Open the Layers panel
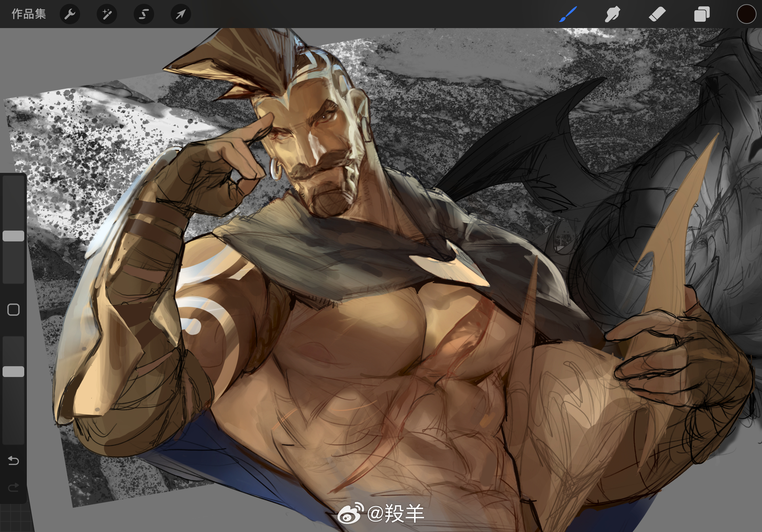 [702, 14]
